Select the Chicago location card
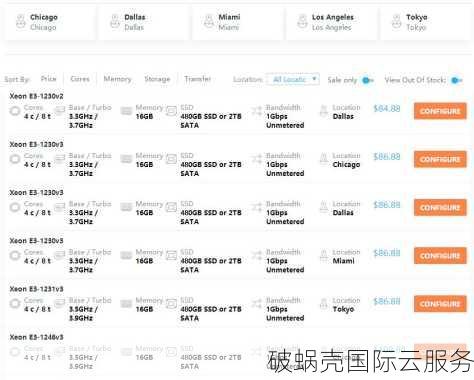Screen dimensions: 474x380 click(x=50, y=22)
